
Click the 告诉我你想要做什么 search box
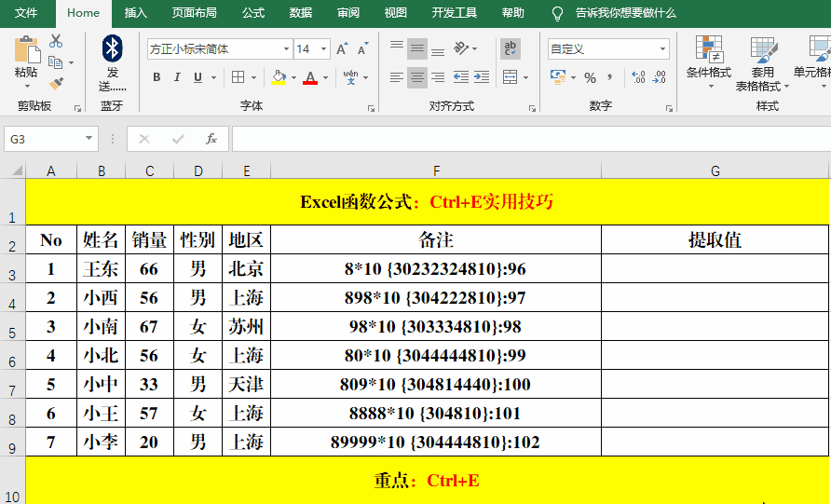[x=625, y=13]
